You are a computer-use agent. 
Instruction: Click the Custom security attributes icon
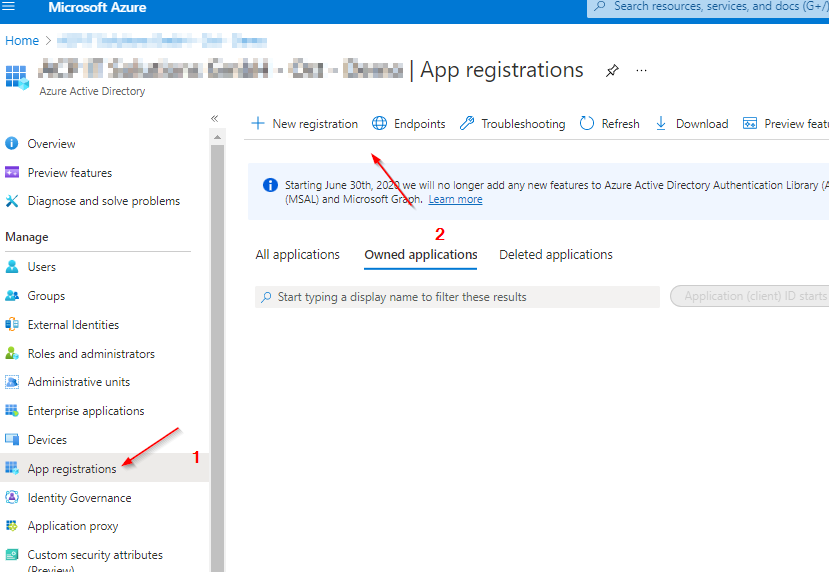point(12,555)
